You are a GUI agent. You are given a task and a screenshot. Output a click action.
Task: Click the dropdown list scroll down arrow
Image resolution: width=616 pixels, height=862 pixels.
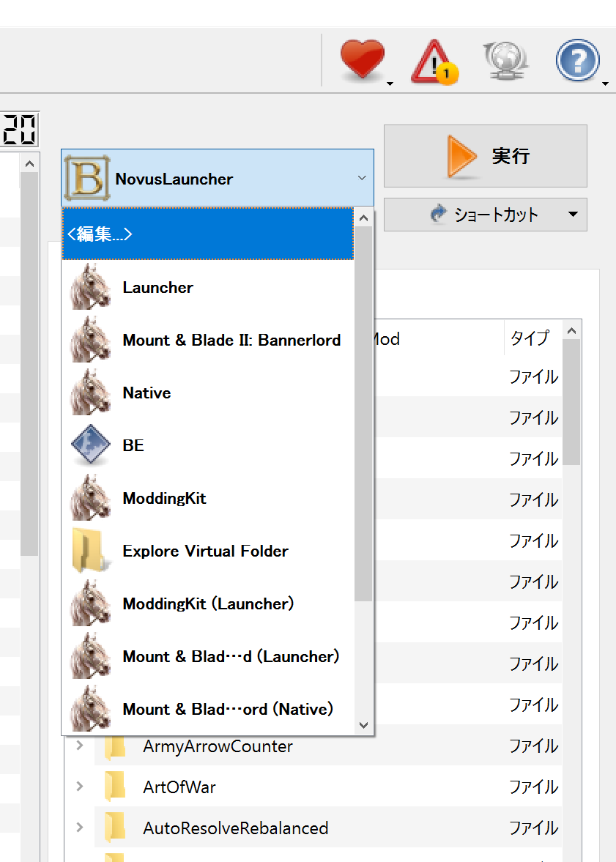click(x=363, y=725)
